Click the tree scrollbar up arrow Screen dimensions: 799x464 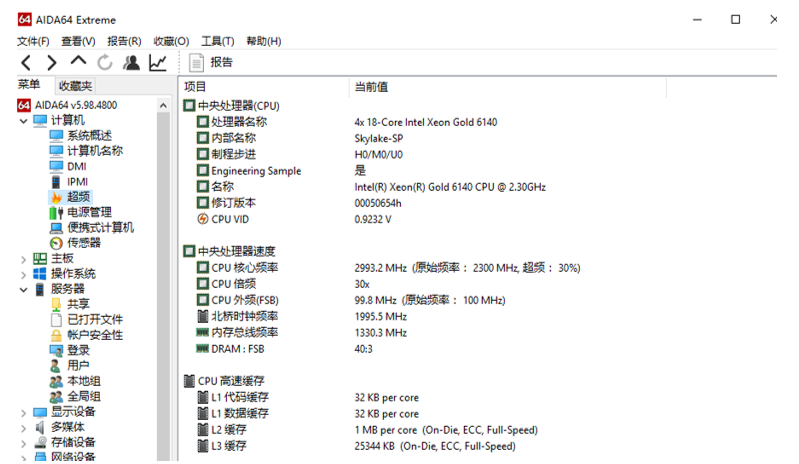tap(163, 105)
